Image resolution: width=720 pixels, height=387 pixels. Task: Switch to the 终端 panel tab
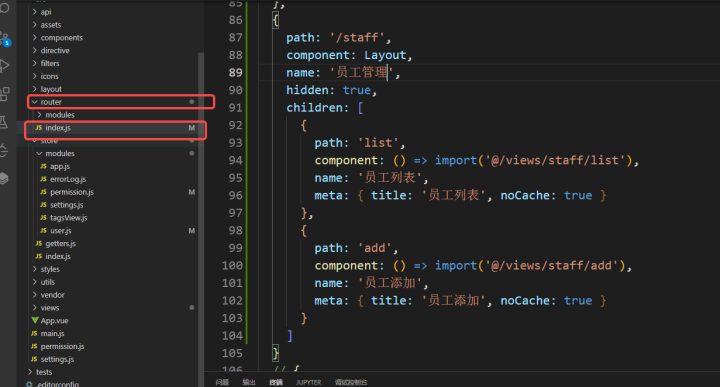pyautogui.click(x=276, y=382)
